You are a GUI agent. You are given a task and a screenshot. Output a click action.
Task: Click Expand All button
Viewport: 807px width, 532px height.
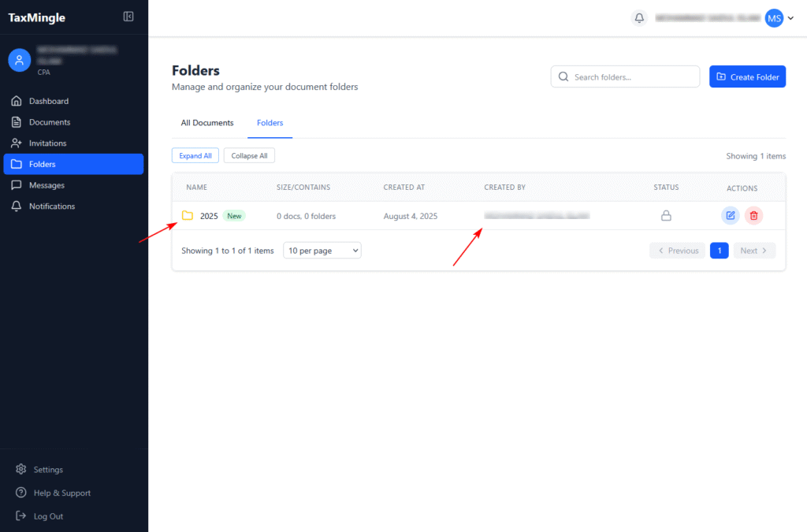195,156
